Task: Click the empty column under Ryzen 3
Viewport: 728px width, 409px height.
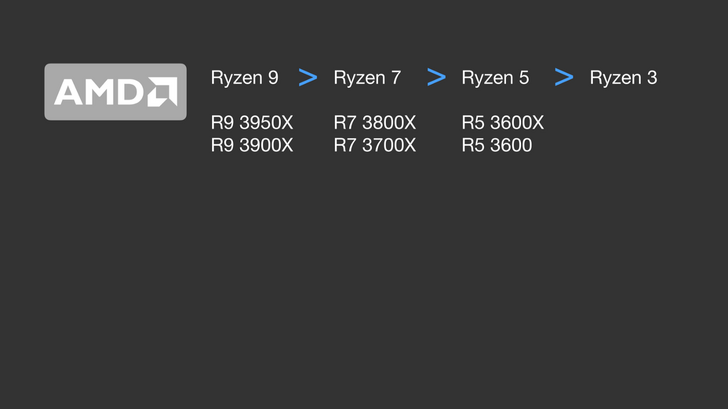Action: 624,134
